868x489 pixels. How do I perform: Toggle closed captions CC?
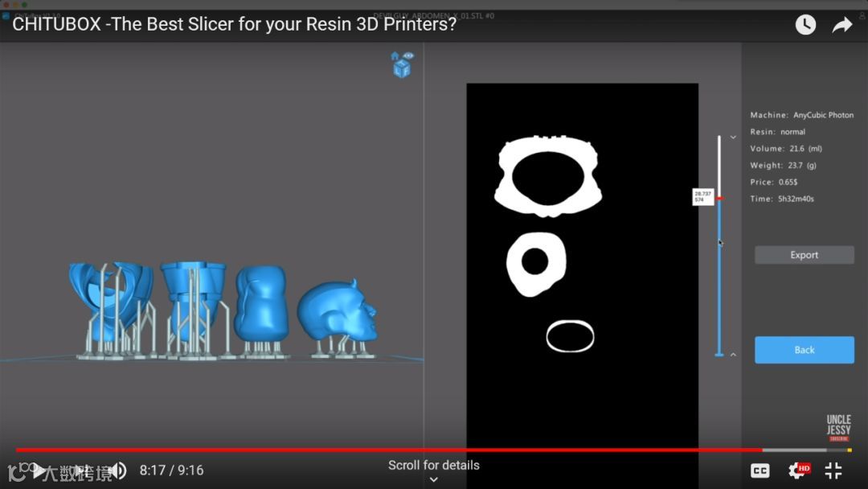point(759,471)
